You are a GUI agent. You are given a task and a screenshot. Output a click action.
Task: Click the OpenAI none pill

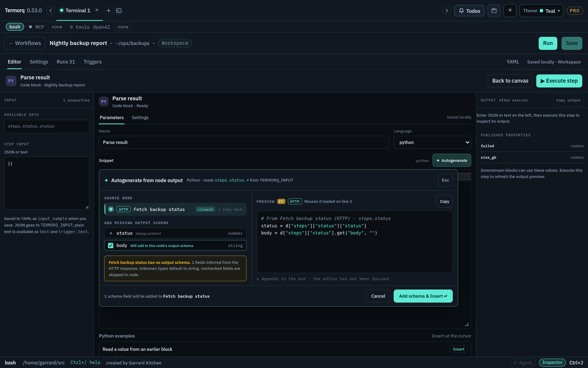(x=123, y=27)
